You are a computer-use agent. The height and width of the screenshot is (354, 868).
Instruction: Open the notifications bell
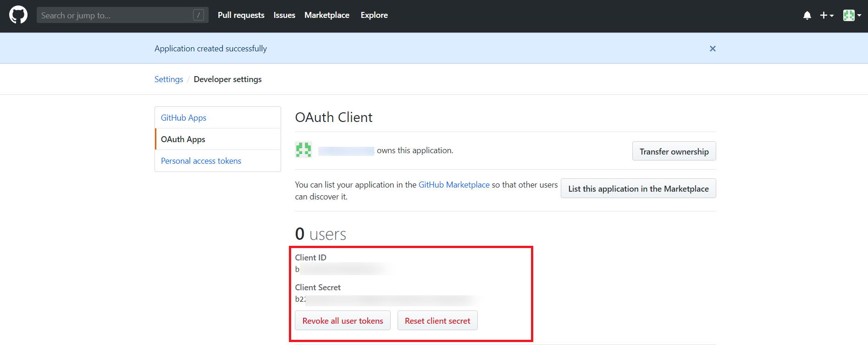click(807, 16)
